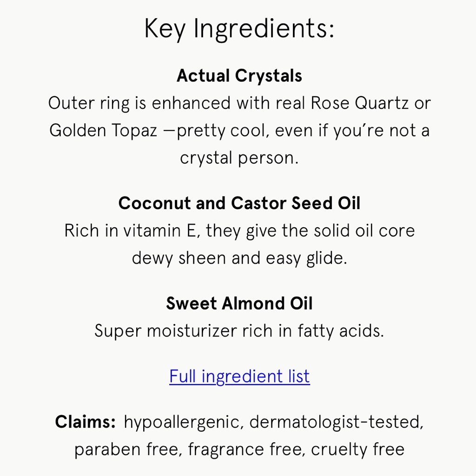Click the words fatty acids

[x=341, y=331]
